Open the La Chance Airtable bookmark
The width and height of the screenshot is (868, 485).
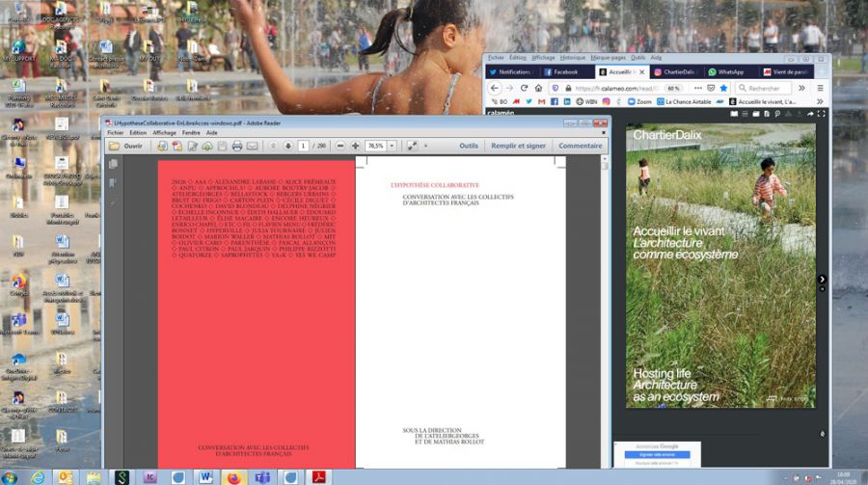(x=684, y=102)
